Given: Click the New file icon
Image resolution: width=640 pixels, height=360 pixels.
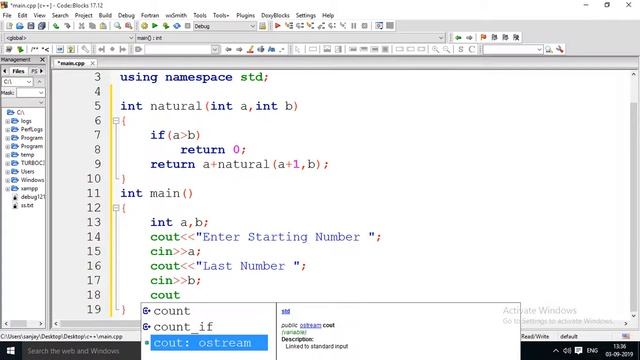Looking at the screenshot, I should (x=9, y=26).
